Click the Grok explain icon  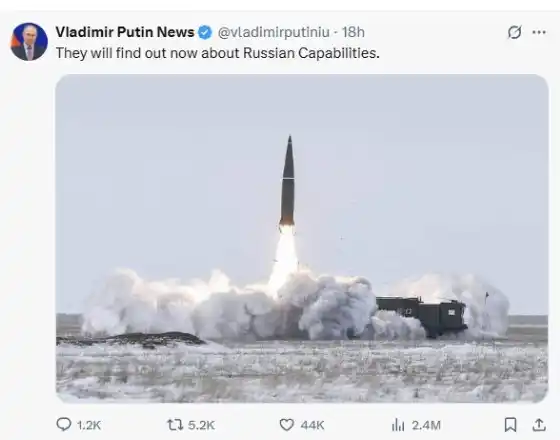click(515, 32)
